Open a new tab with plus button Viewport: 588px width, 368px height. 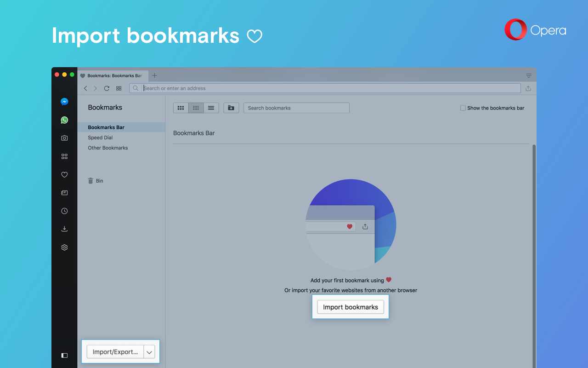(x=155, y=75)
